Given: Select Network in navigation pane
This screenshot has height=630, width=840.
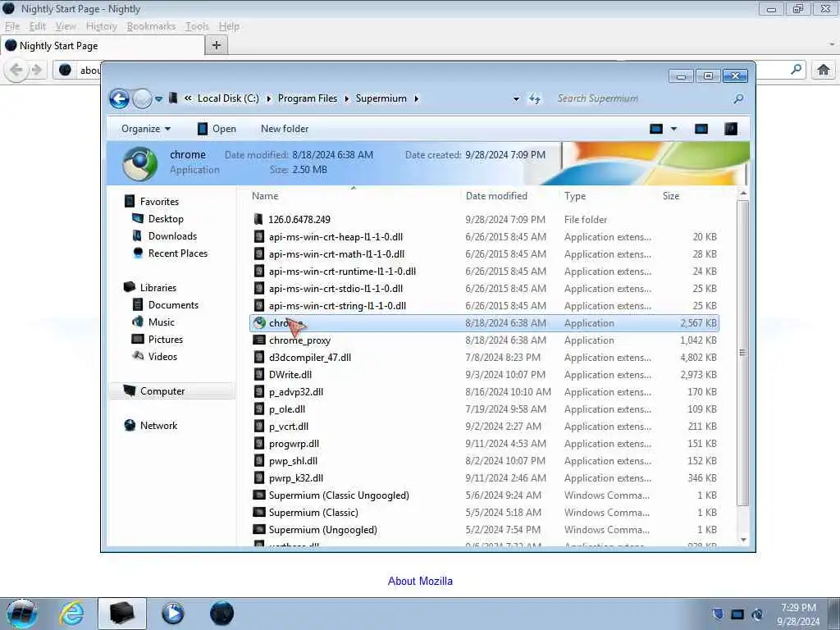Looking at the screenshot, I should (158, 426).
